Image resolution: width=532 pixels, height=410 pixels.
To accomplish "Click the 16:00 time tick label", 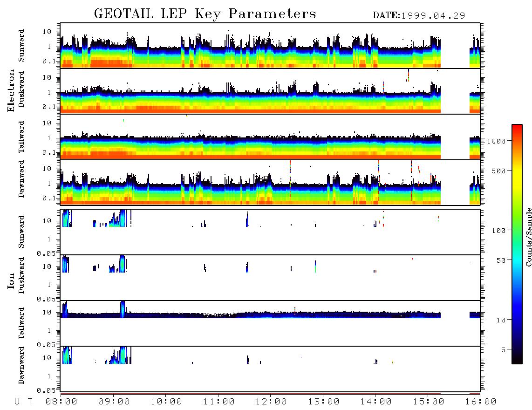I will (x=481, y=402).
